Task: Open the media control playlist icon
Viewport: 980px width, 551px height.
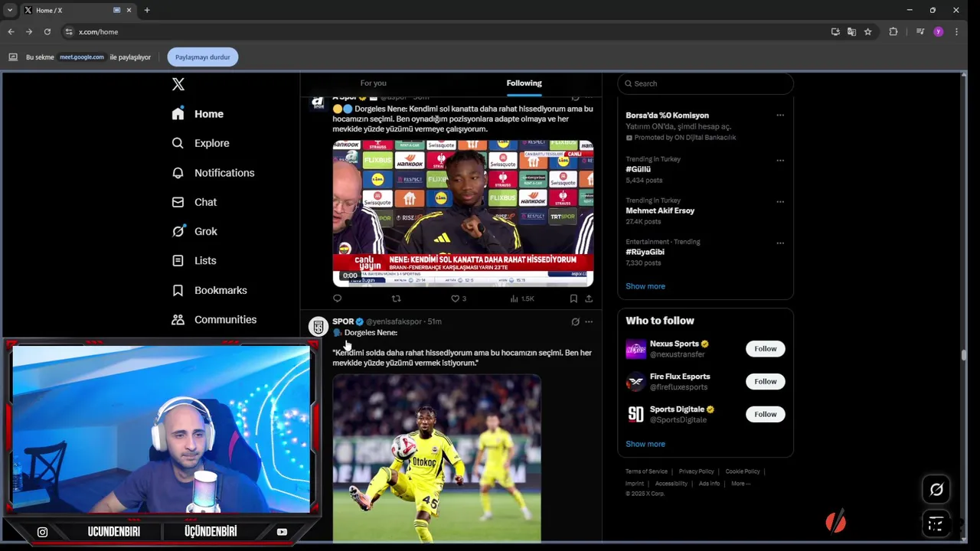Action: 920,31
